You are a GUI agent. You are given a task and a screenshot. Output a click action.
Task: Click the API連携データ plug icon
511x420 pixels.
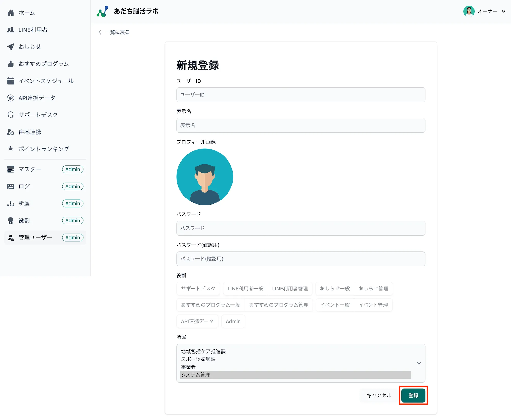[10, 98]
